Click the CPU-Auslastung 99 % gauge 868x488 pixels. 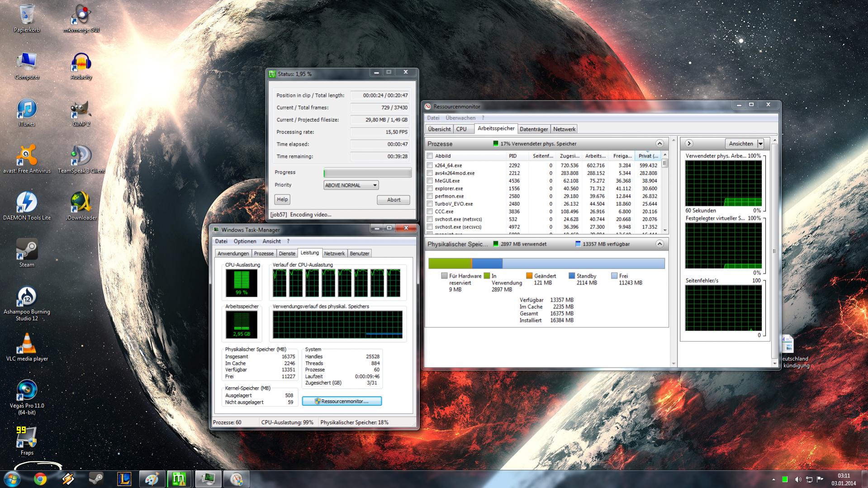coord(242,283)
